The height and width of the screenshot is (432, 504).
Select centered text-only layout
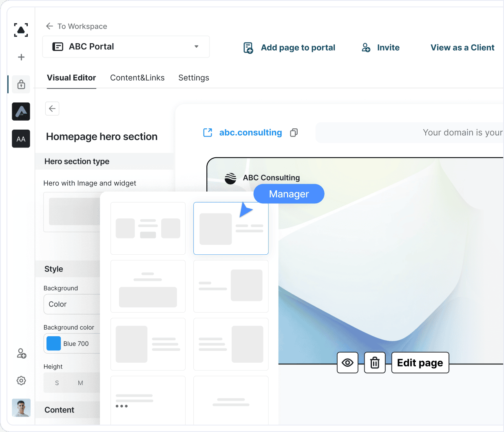(x=231, y=400)
